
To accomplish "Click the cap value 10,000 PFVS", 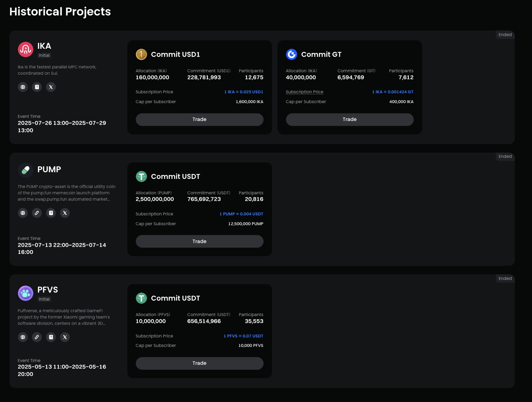I will 251,346.
